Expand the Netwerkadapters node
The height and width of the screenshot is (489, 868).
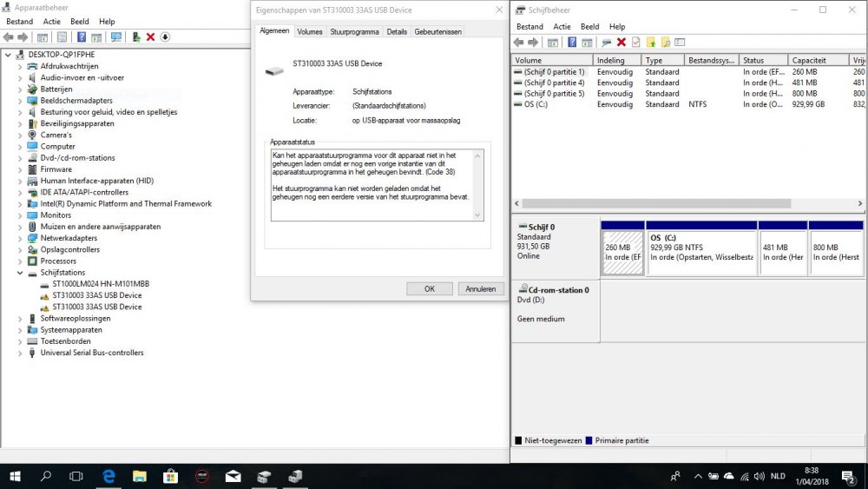[20, 238]
